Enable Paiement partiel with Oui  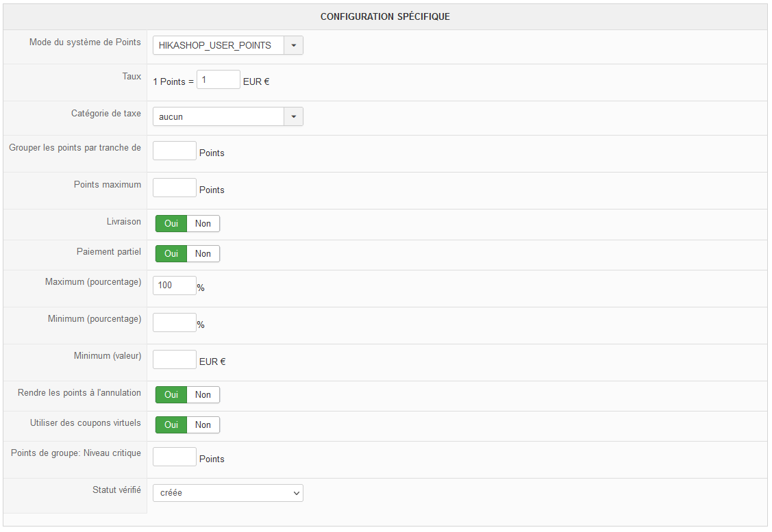(171, 254)
